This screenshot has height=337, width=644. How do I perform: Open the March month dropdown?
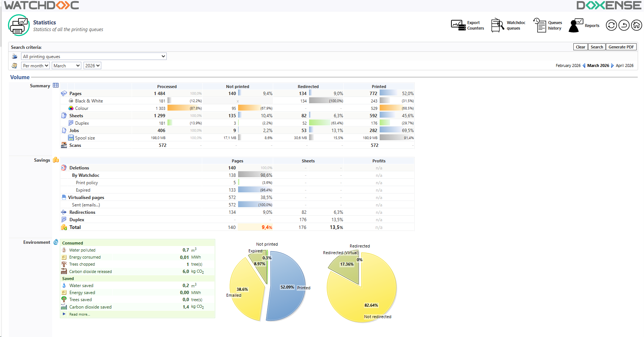coord(66,65)
